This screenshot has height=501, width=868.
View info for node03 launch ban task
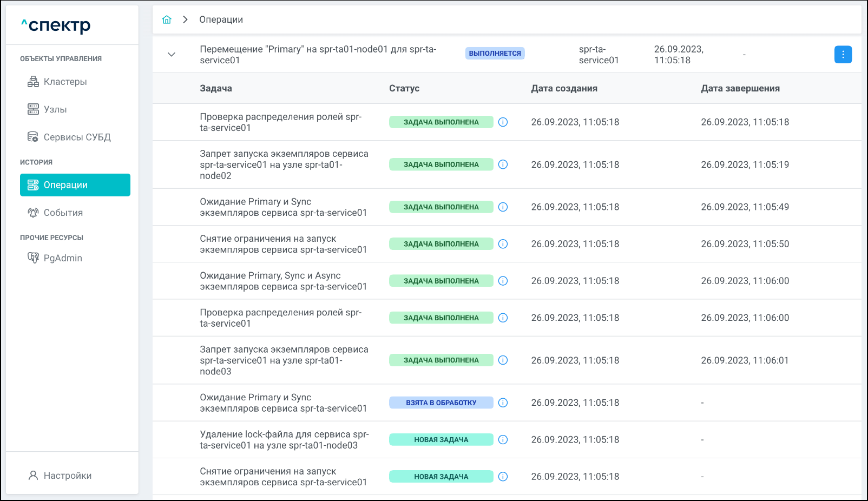pos(503,360)
